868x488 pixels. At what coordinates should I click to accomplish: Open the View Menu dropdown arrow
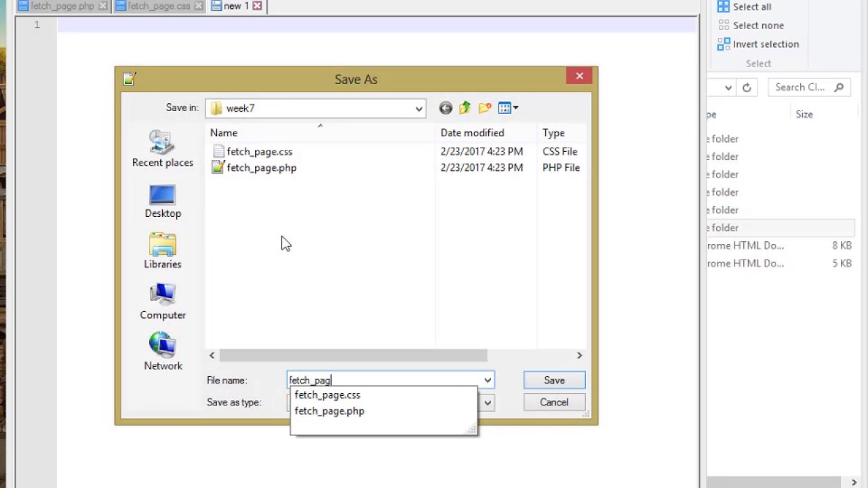coord(515,108)
